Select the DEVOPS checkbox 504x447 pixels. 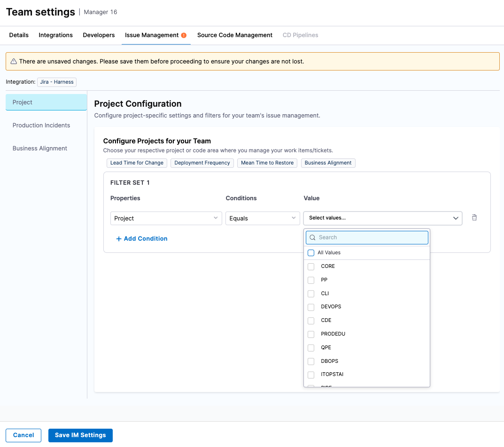point(311,307)
